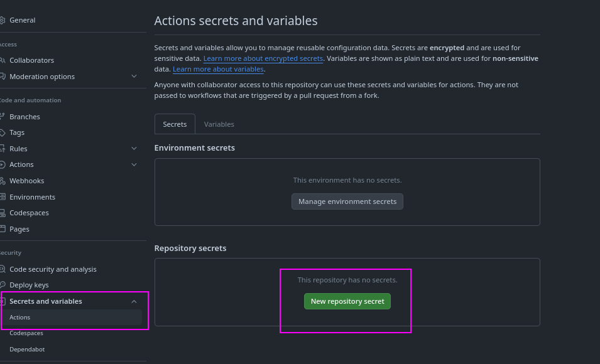Click the Collaborators icon
Viewport: 600px width, 364px height.
[2, 60]
